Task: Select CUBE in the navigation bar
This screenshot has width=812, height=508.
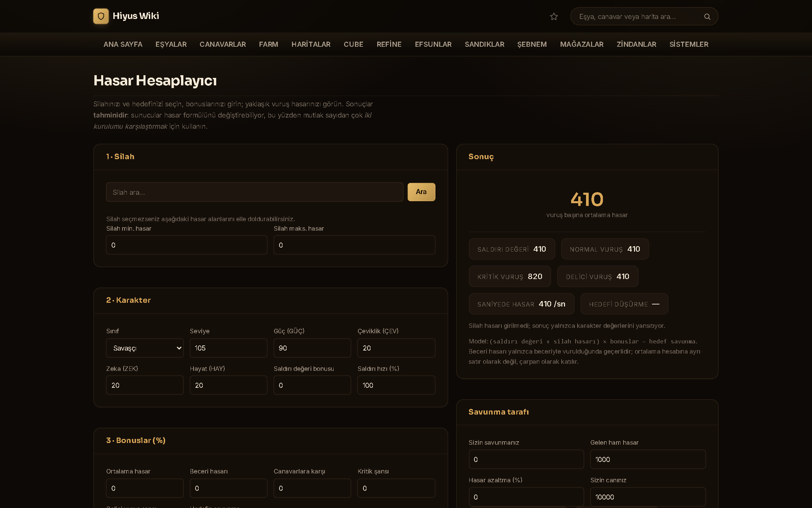Action: coord(354,44)
